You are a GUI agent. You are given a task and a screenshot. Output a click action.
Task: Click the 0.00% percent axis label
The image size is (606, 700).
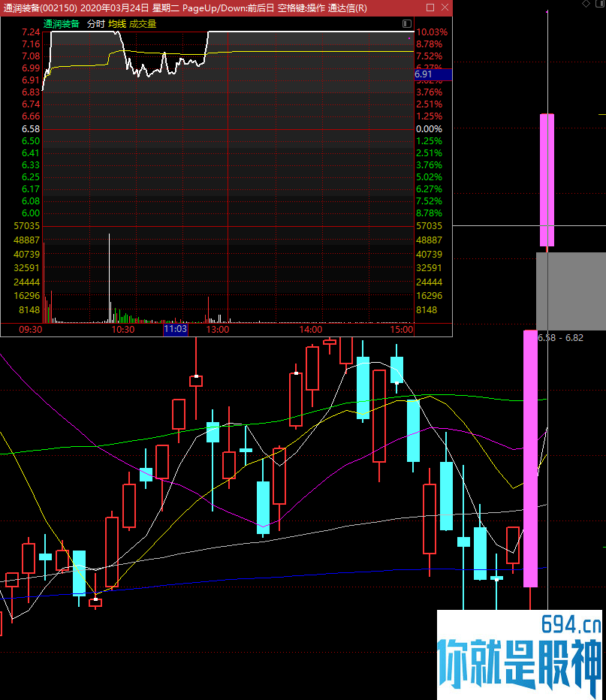coord(429,129)
